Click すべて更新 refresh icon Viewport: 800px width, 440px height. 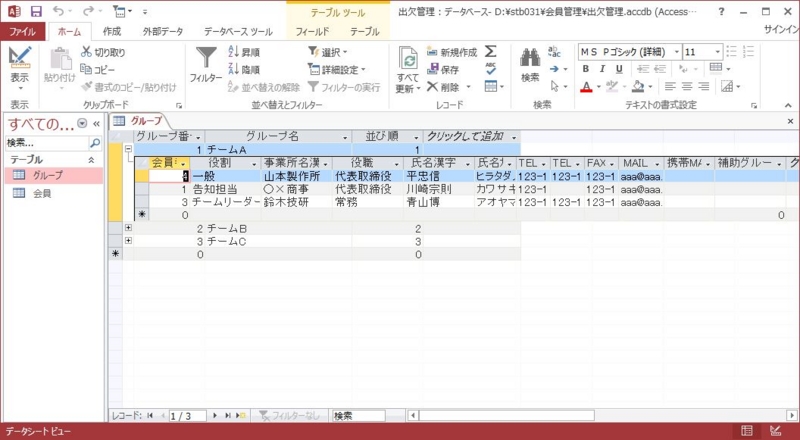click(408, 59)
